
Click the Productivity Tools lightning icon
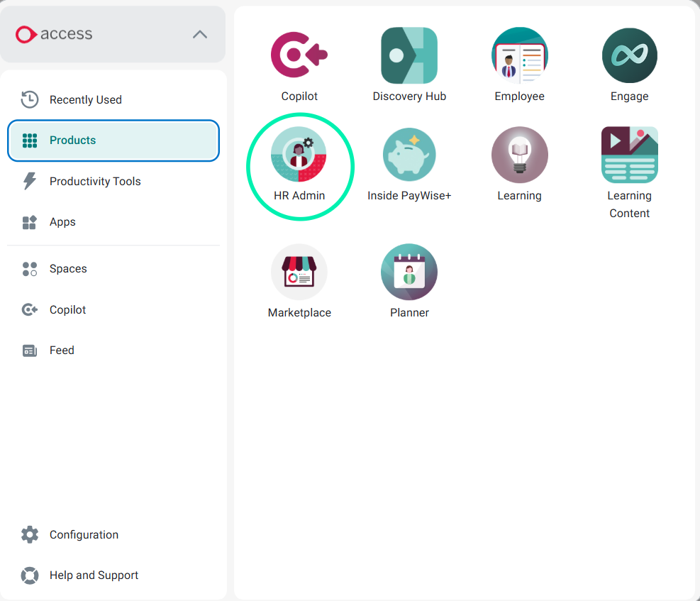pos(30,181)
